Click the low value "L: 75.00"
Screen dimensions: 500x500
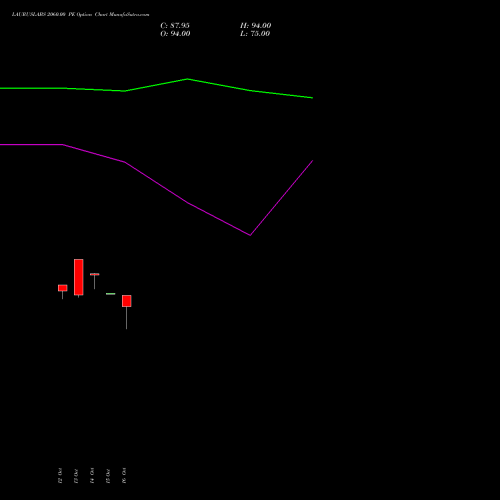point(255,34)
